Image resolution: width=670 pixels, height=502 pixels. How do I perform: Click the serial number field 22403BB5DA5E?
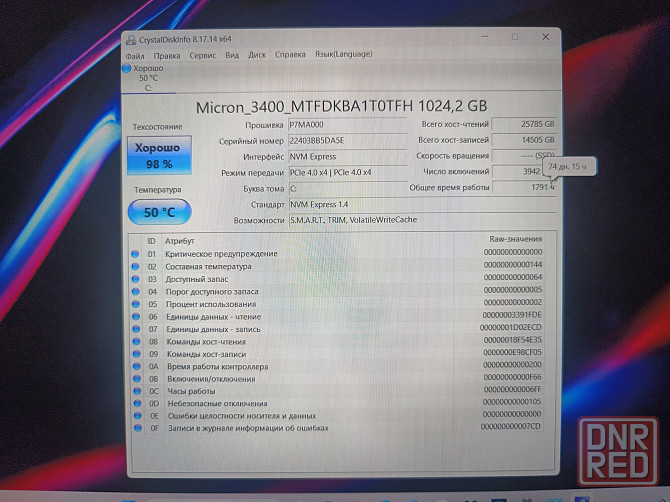348,141
